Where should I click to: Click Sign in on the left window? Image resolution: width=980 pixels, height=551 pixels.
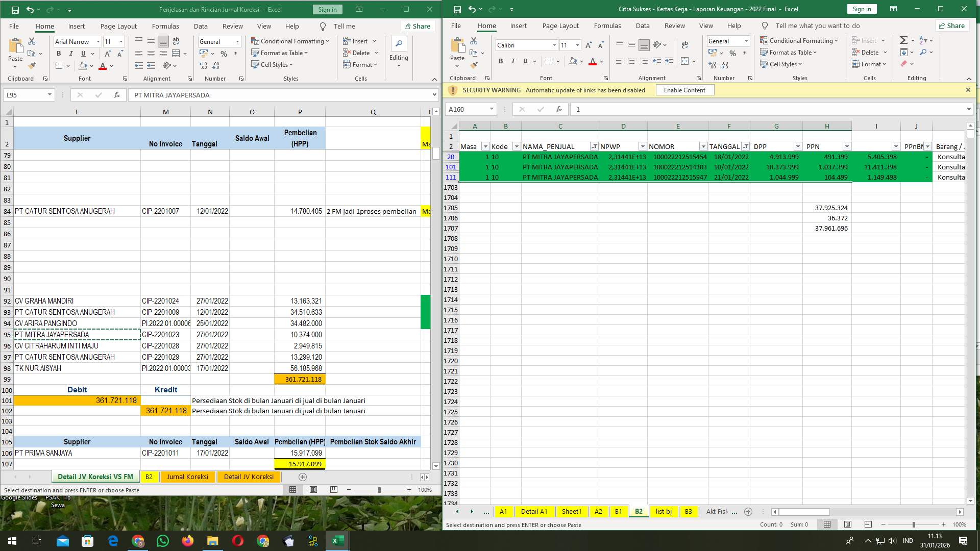click(327, 9)
